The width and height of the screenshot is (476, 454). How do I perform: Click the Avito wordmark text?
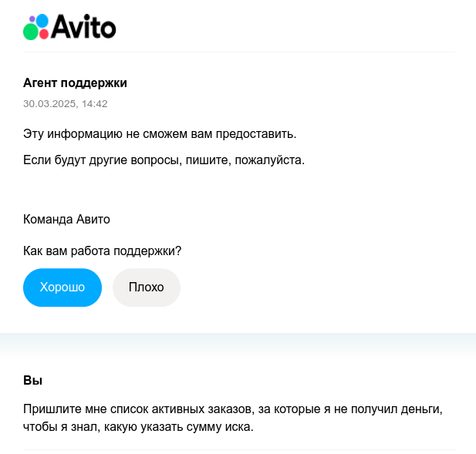point(83,28)
